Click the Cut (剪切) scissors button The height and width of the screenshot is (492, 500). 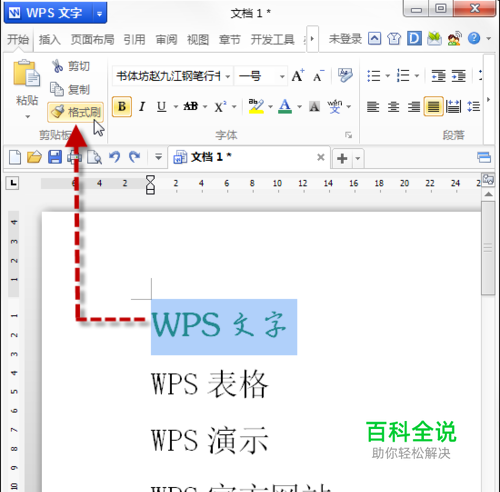[70, 66]
